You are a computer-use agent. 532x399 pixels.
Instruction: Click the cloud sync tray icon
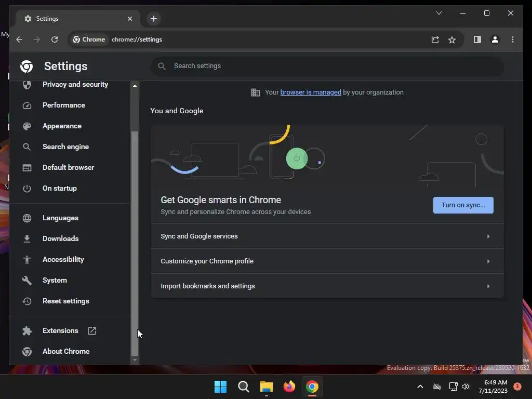[437, 387]
